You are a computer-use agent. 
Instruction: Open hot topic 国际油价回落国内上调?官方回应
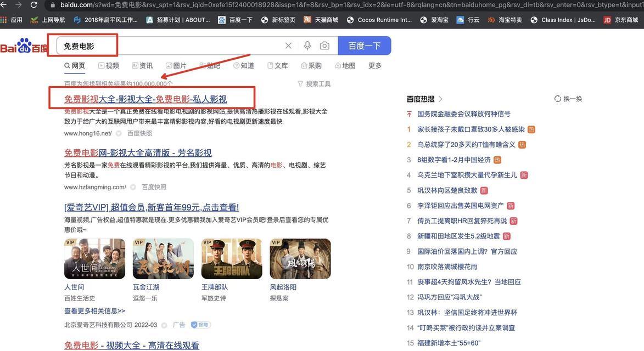(x=467, y=251)
